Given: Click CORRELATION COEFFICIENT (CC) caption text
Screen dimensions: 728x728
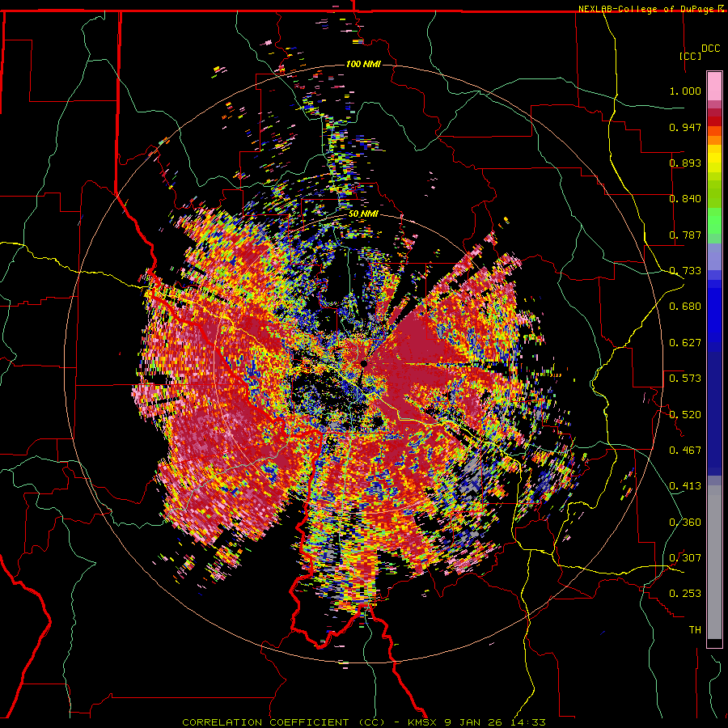Looking at the screenshot, I should [x=283, y=722].
